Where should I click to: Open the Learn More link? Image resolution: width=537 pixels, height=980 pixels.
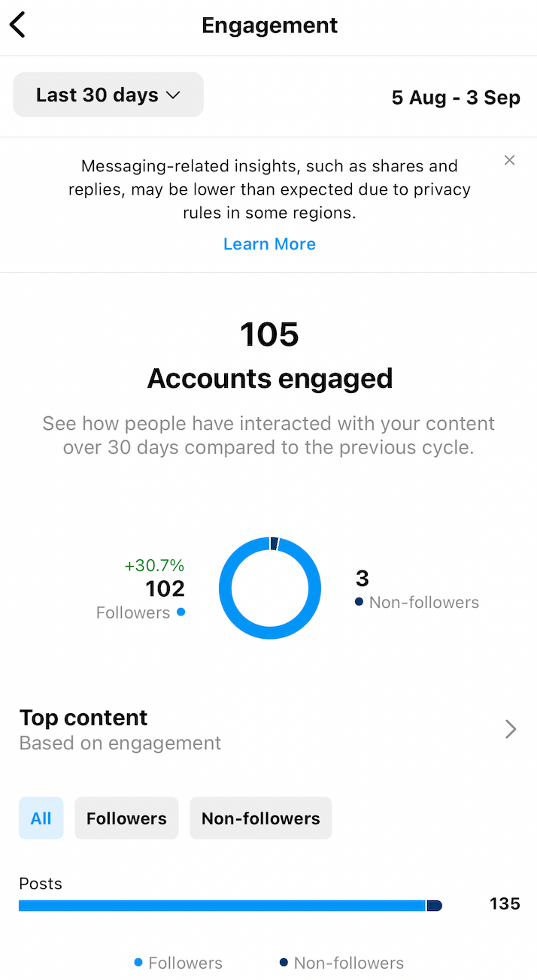point(269,243)
